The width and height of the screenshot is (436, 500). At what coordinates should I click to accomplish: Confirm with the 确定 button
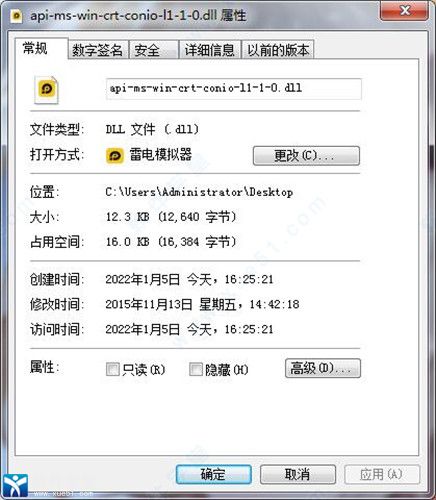point(214,474)
